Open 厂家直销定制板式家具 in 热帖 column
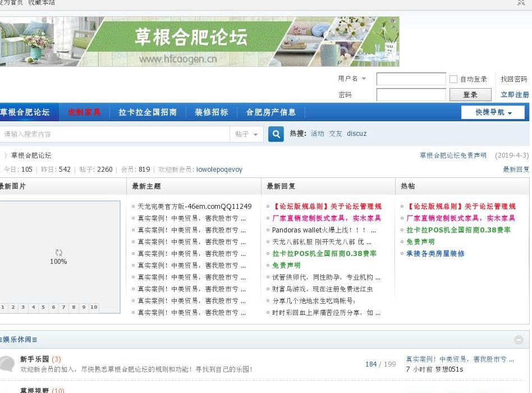The width and height of the screenshot is (532, 393). (461, 218)
